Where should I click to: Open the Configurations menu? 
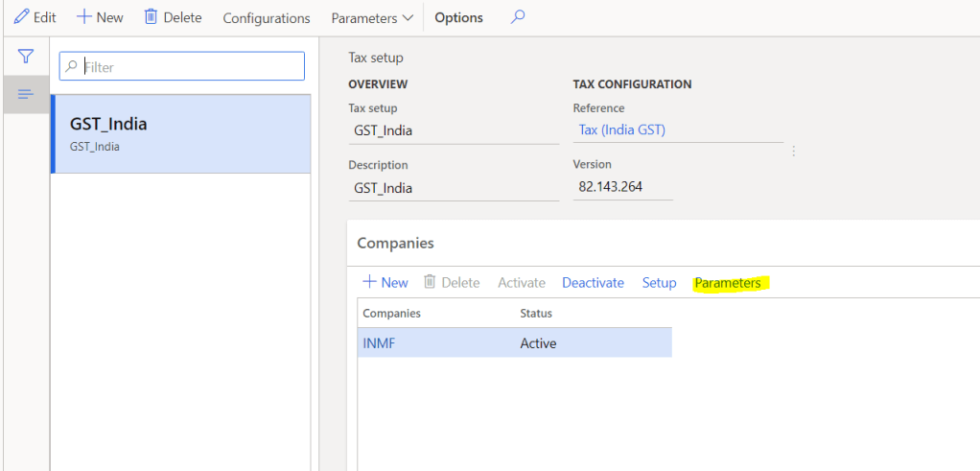[267, 18]
